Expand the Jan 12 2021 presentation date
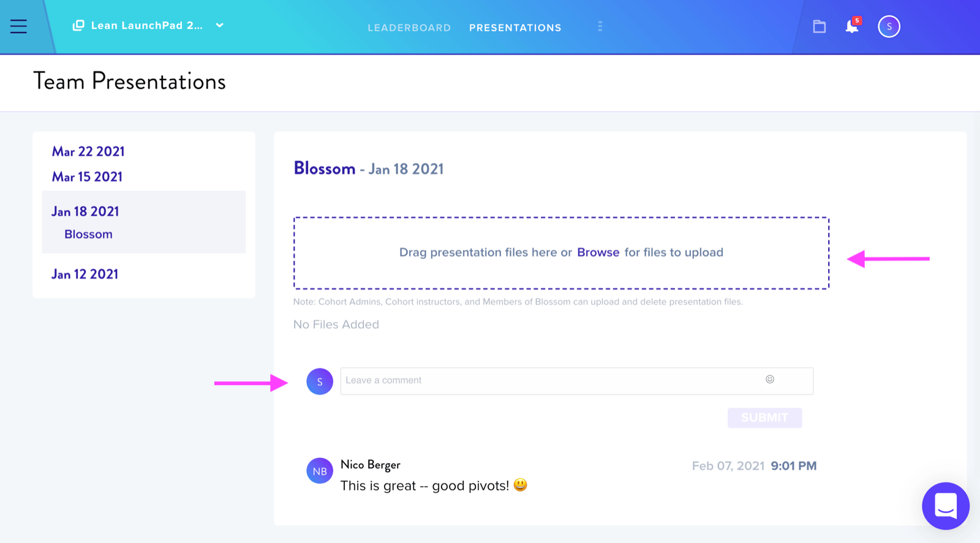The width and height of the screenshot is (980, 543). click(85, 274)
